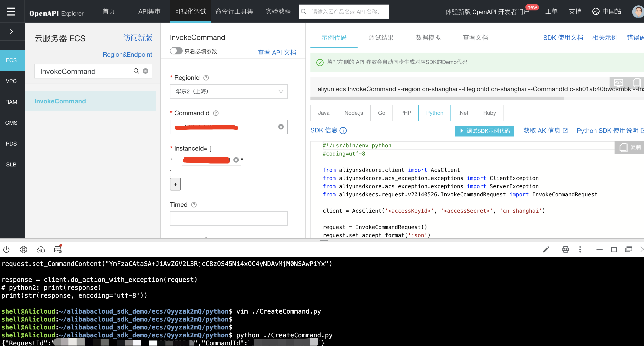The image size is (644, 346).
Task: Open the RegionId 华东2（上海）dropdown
Action: [228, 91]
